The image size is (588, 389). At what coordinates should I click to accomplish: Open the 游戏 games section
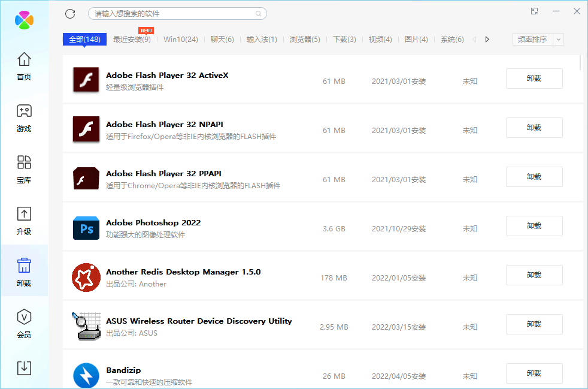coord(24,118)
